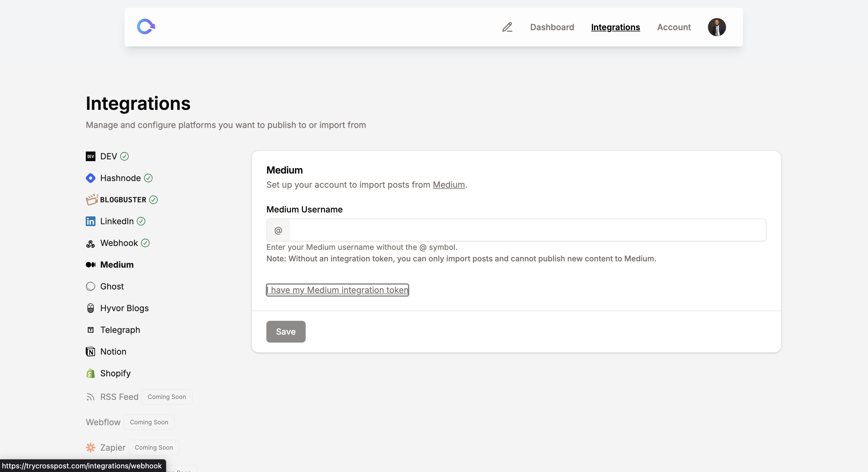The width and height of the screenshot is (868, 472).
Task: Click the green check next to Blogbuster
Action: pyautogui.click(x=153, y=200)
